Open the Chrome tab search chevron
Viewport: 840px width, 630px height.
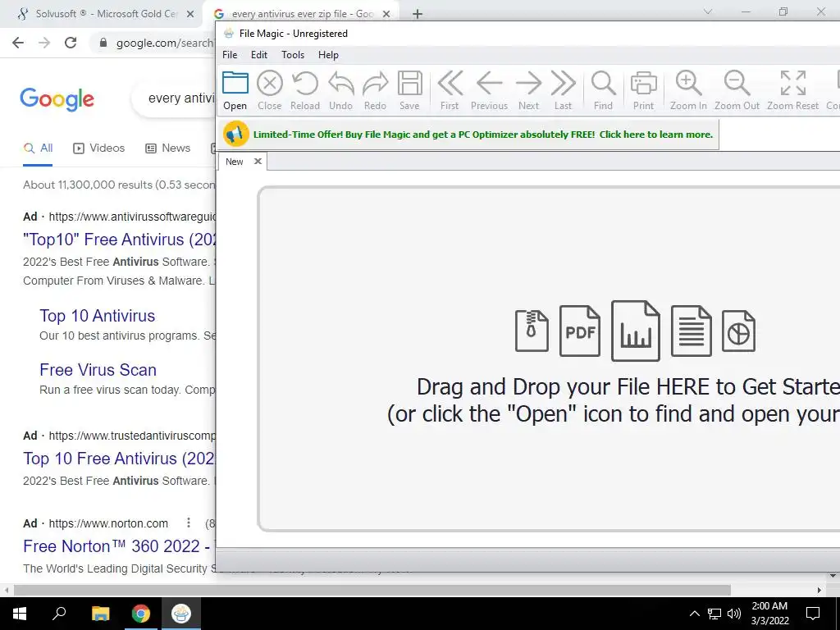click(x=708, y=11)
